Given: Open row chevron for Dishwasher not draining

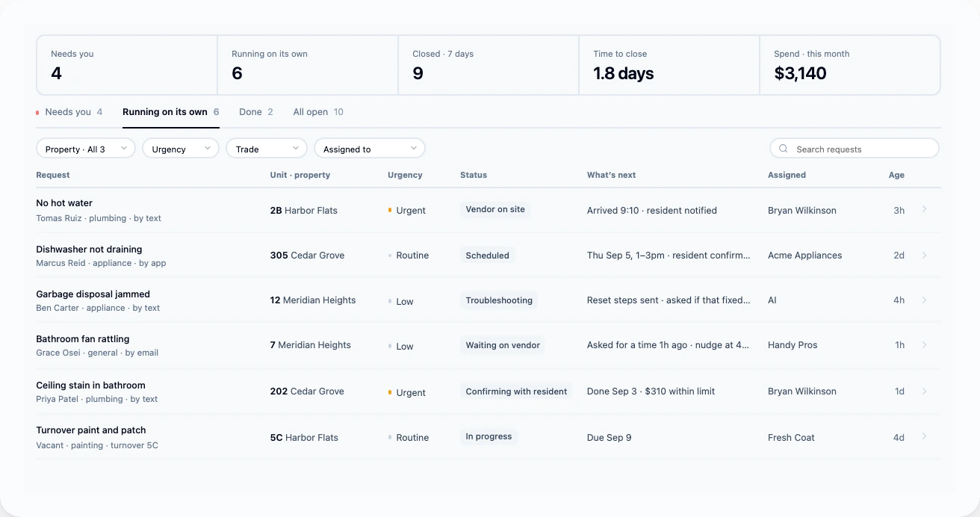Looking at the screenshot, I should [x=924, y=255].
